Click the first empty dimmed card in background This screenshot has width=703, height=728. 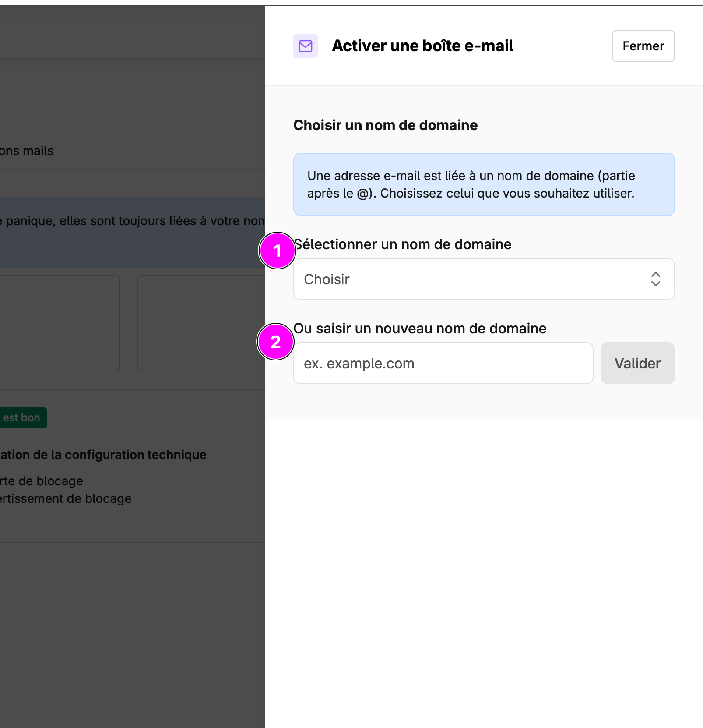click(60, 323)
